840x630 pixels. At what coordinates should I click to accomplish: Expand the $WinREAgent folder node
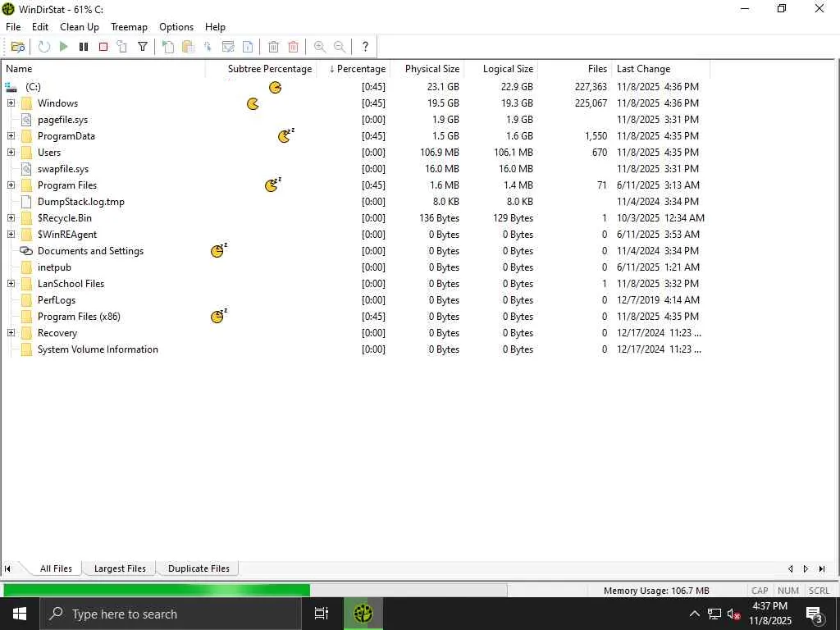[11, 234]
